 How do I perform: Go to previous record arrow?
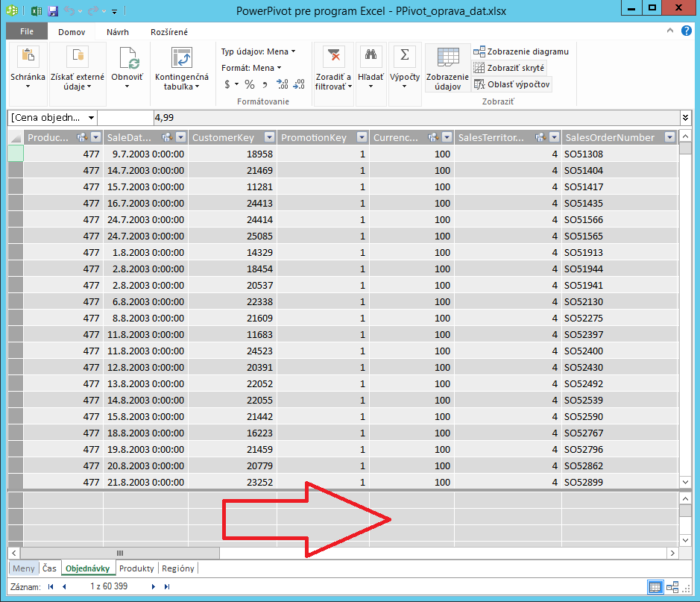64,587
